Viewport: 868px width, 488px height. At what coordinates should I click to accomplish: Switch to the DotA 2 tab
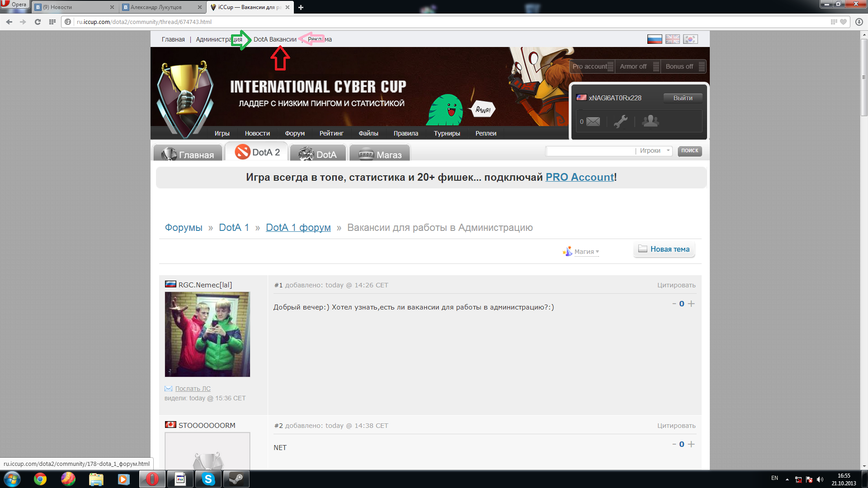[257, 152]
